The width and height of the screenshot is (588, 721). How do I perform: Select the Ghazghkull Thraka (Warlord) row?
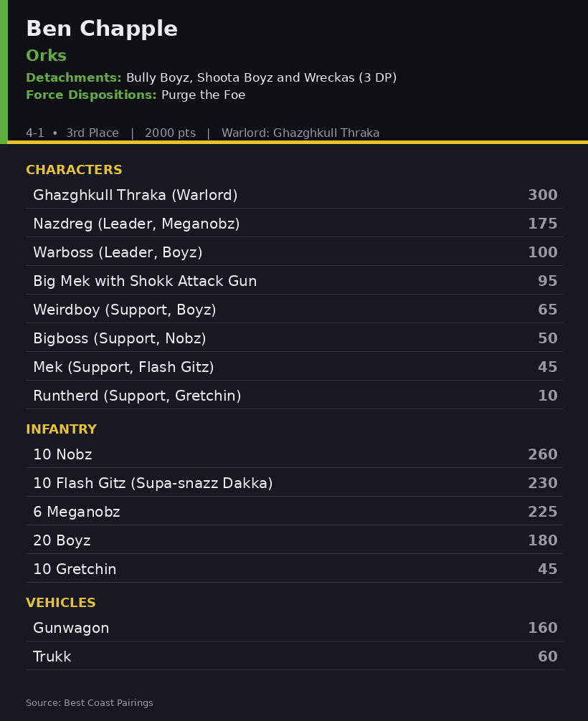[x=295, y=194]
